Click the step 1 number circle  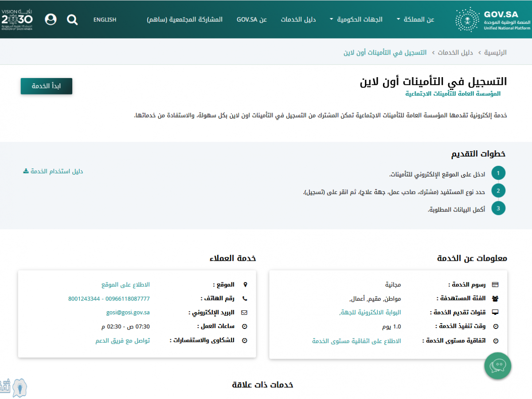point(498,173)
